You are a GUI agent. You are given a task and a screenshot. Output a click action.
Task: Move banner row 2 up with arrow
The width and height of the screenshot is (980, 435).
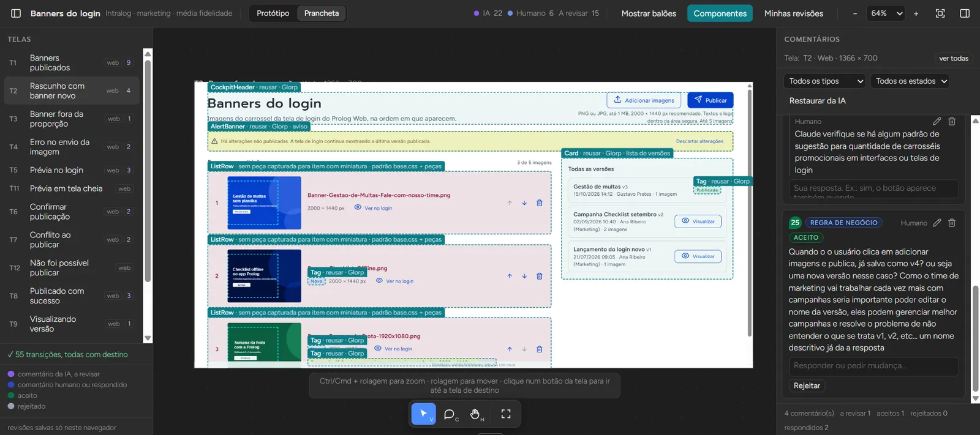coord(510,276)
